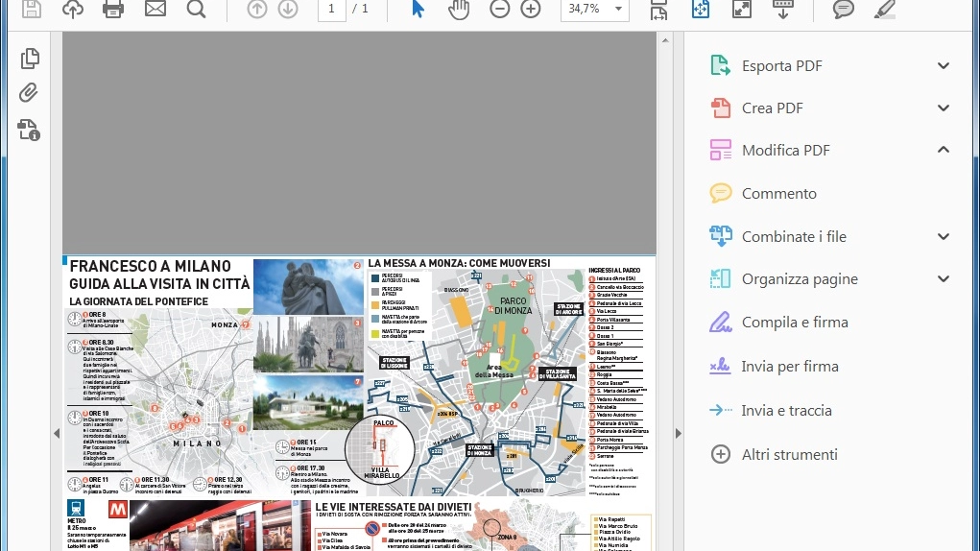Open Altri strumenti
Image resolution: width=980 pixels, height=551 pixels.
789,455
